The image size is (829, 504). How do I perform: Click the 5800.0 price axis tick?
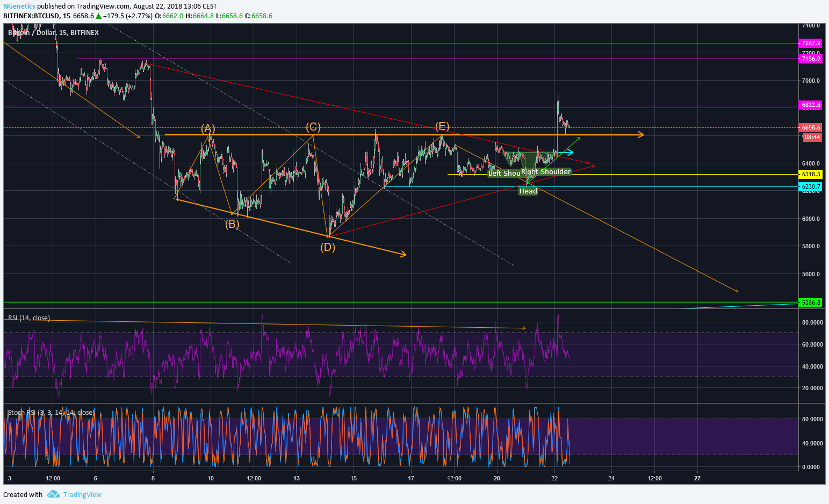click(811, 247)
